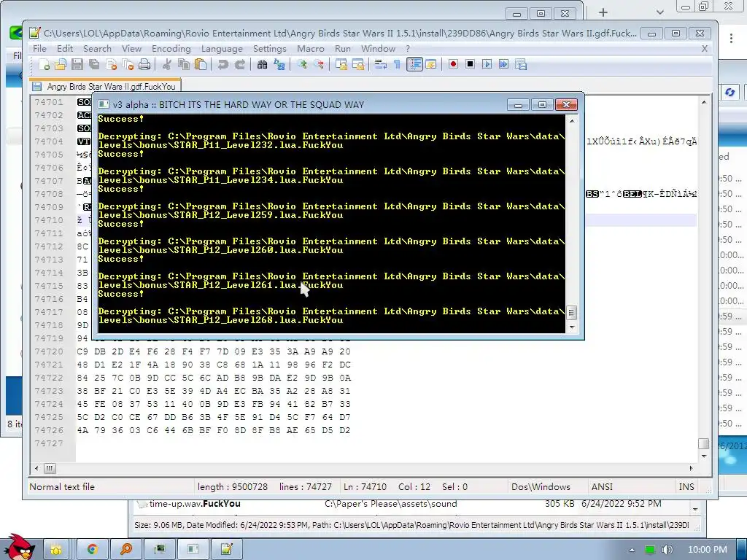Viewport: 747px width, 560px height.
Task: Close document with the menu bar X button
Action: (705, 49)
